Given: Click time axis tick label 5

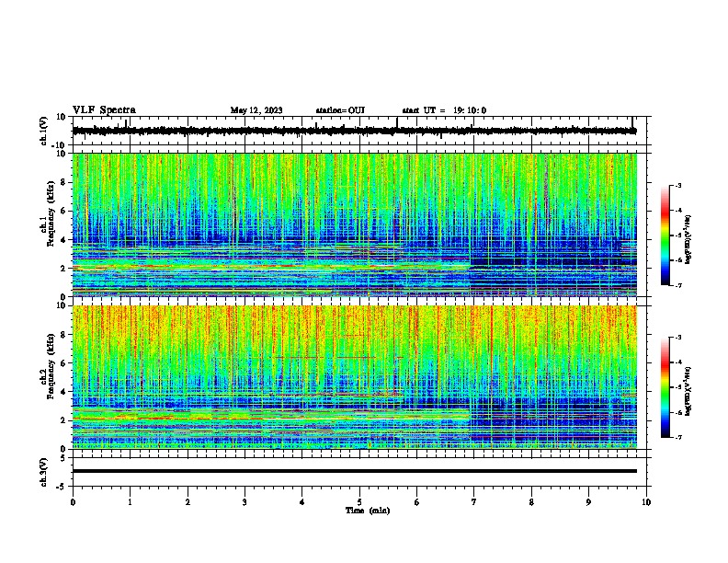Looking at the screenshot, I should point(359,502).
